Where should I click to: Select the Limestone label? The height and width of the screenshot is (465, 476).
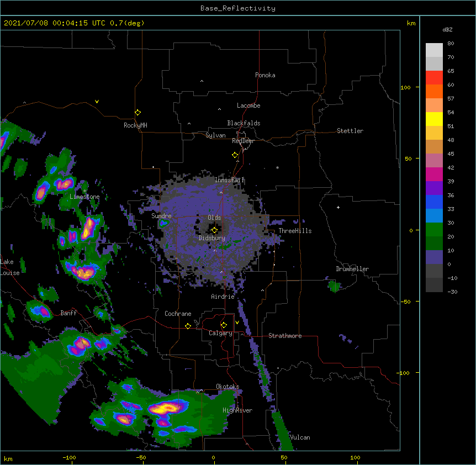point(84,197)
